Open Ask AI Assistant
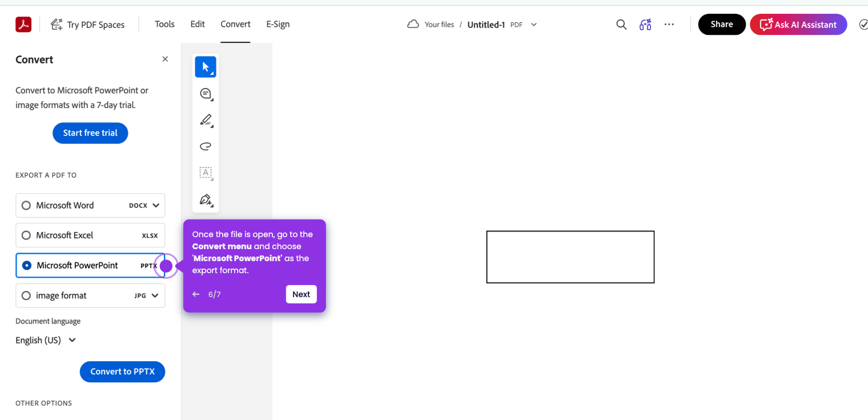Screen dimensions: 868x420 [x=798, y=25]
